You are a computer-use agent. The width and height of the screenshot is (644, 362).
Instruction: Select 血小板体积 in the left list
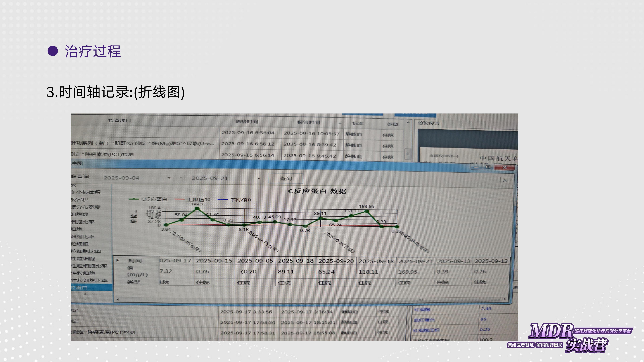click(x=86, y=192)
